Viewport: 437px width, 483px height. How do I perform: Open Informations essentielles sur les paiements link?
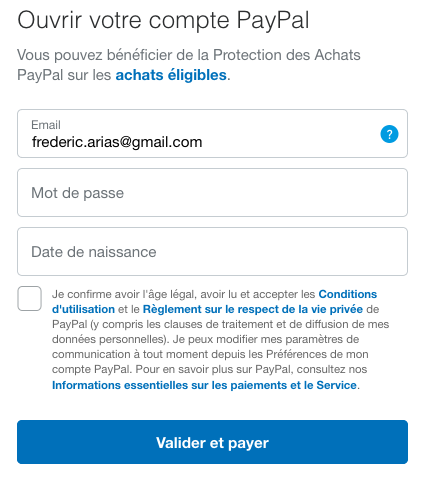204,385
